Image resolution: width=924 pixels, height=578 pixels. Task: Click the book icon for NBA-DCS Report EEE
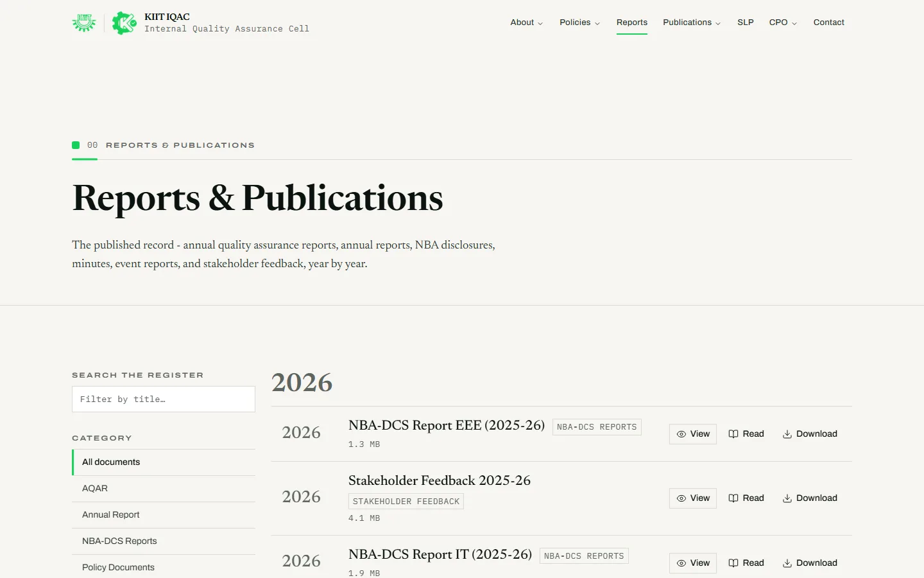[733, 434]
